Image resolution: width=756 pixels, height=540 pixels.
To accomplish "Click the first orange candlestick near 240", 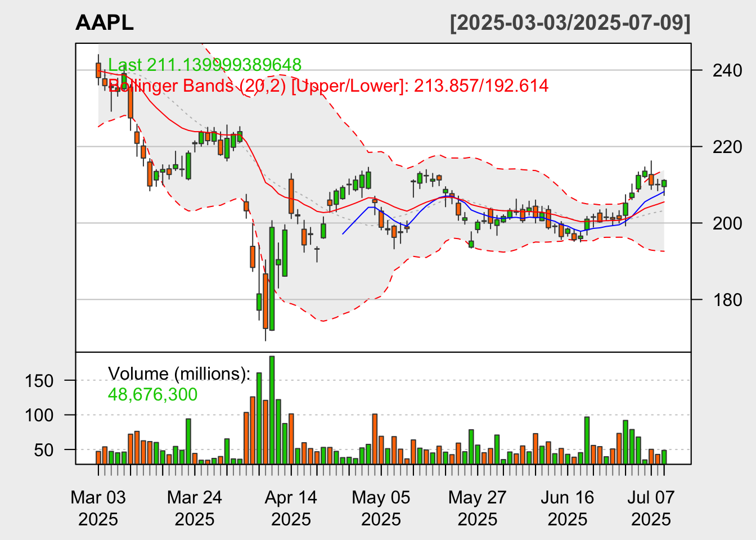I will [98, 70].
